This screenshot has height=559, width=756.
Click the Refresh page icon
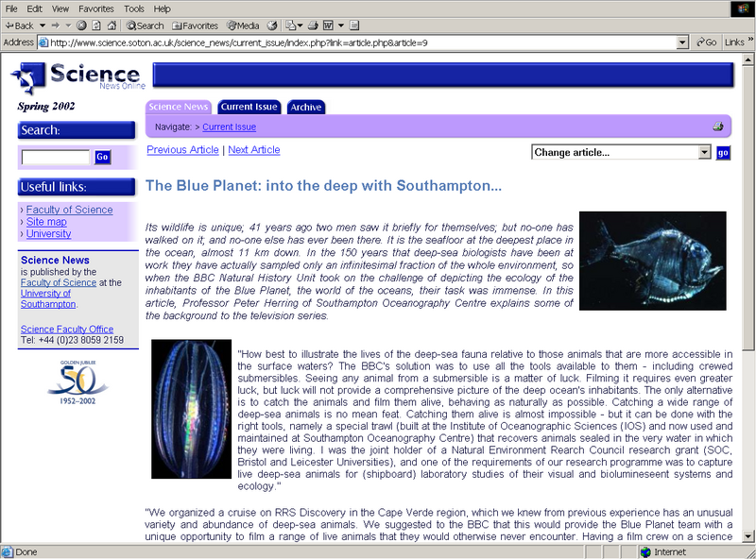[x=96, y=25]
